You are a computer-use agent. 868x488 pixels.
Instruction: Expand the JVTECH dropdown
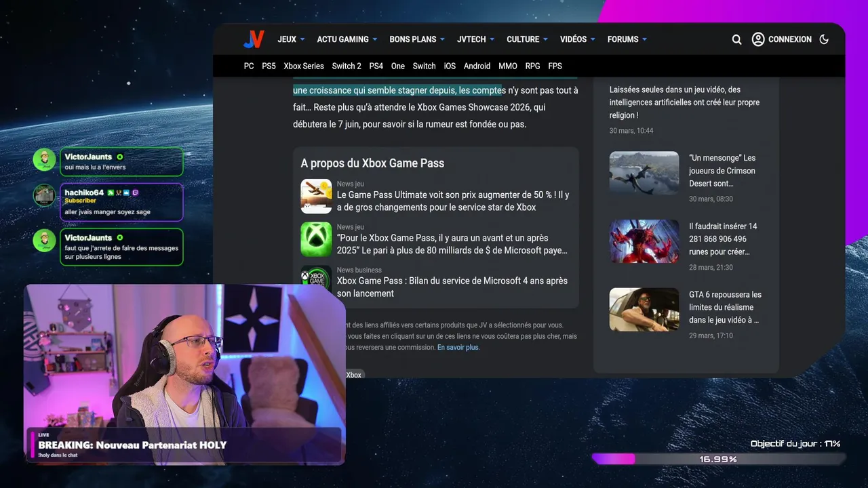click(476, 39)
